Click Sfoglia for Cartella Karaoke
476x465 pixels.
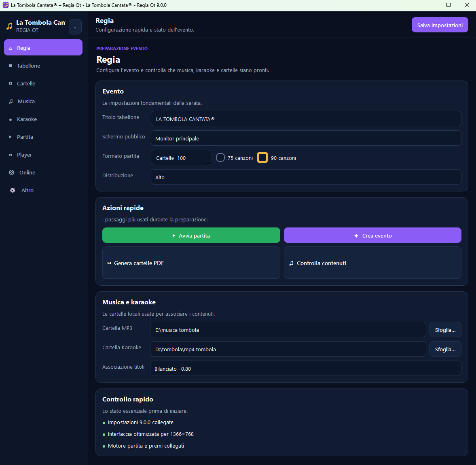click(x=445, y=349)
